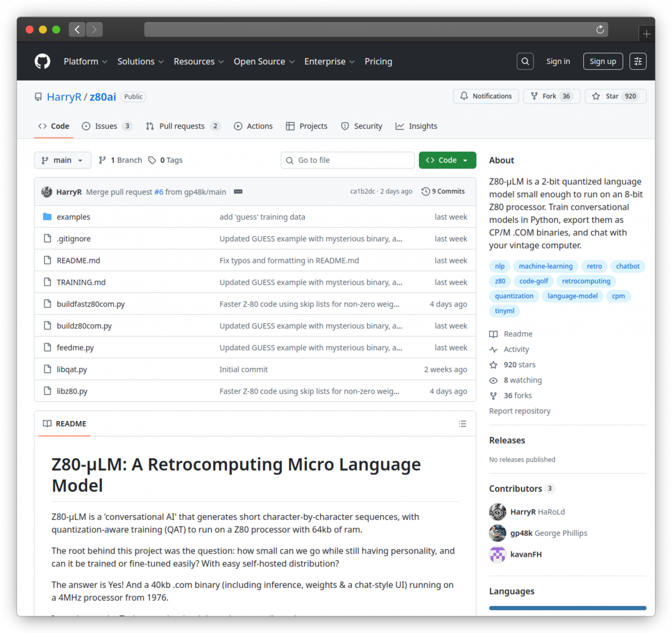The image size is (672, 633).
Task: Click the Sign up button
Action: pyautogui.click(x=602, y=62)
